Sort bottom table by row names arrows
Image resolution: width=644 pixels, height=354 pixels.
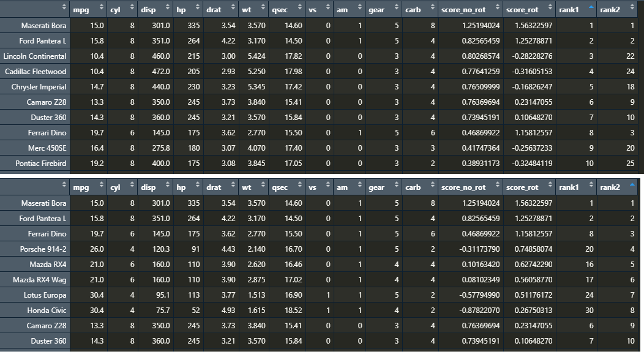pyautogui.click(x=64, y=185)
